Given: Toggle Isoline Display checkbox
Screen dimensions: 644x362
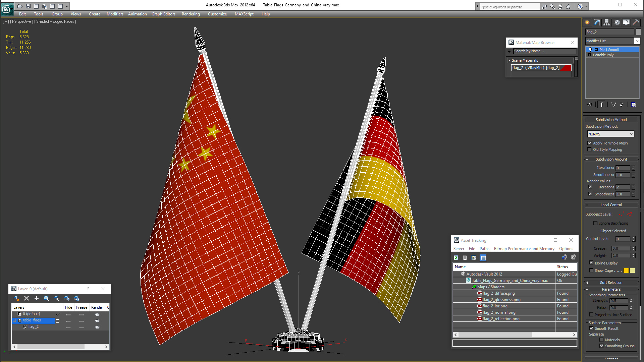Looking at the screenshot, I should pyautogui.click(x=591, y=263).
